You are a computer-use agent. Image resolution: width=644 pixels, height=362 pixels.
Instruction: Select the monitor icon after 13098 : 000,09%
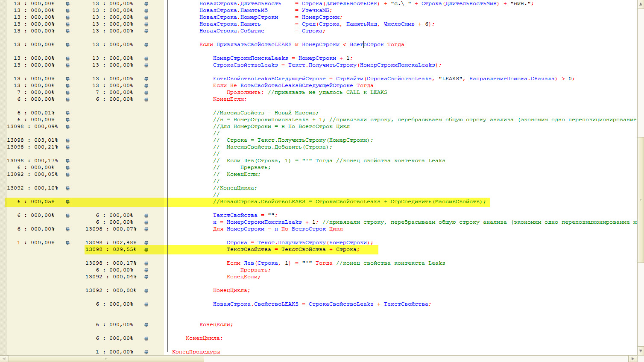(x=67, y=127)
